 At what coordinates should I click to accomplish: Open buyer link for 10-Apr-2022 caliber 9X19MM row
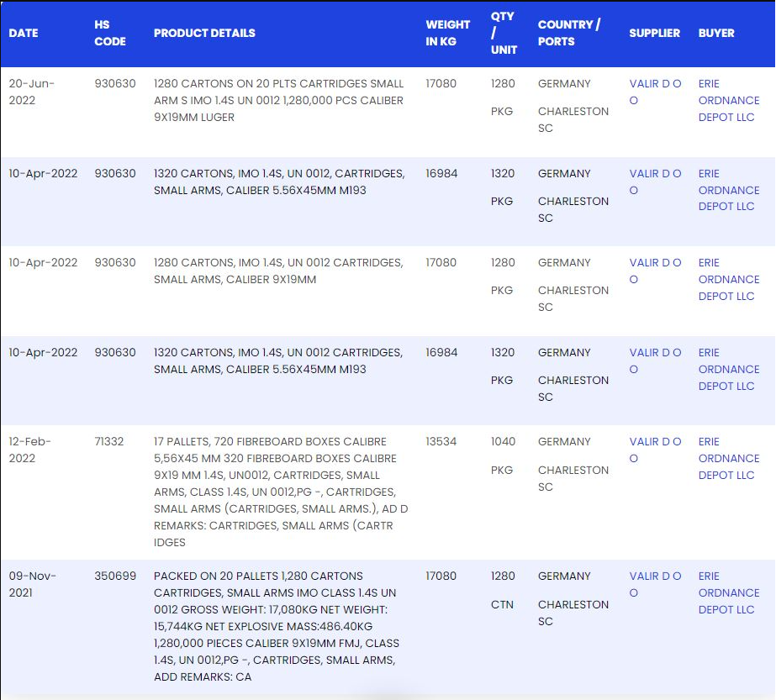[728, 279]
